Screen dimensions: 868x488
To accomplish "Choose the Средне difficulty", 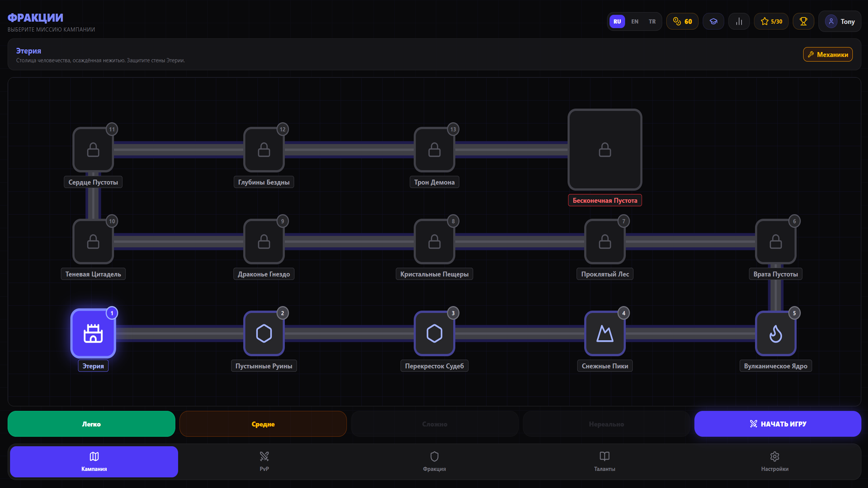I will pos(263,424).
